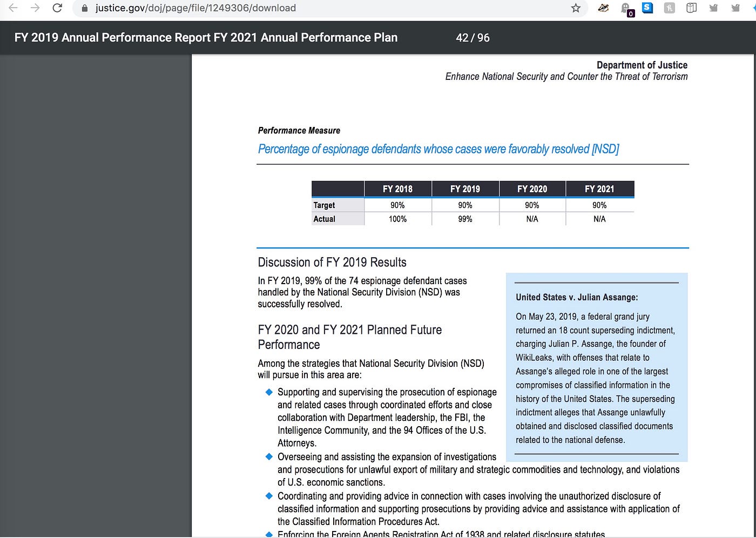The width and height of the screenshot is (756, 538).
Task: Bookmark this page with the star icon
Action: coord(576,8)
